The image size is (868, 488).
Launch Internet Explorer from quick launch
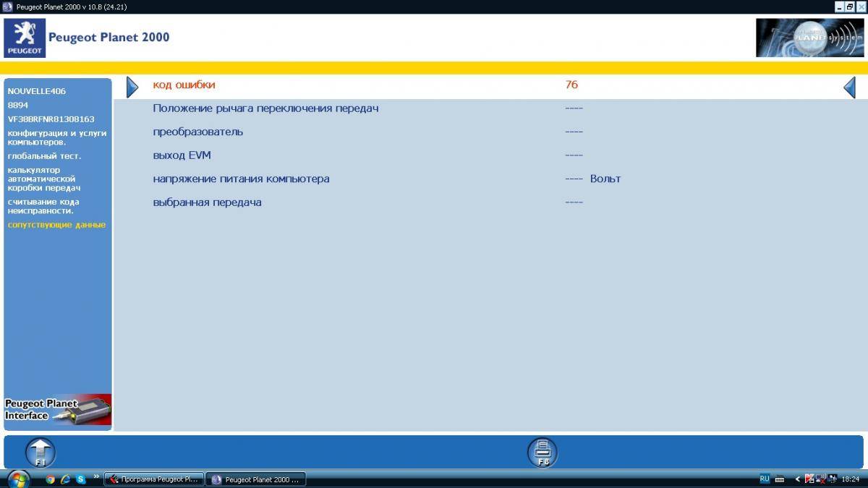pyautogui.click(x=65, y=479)
